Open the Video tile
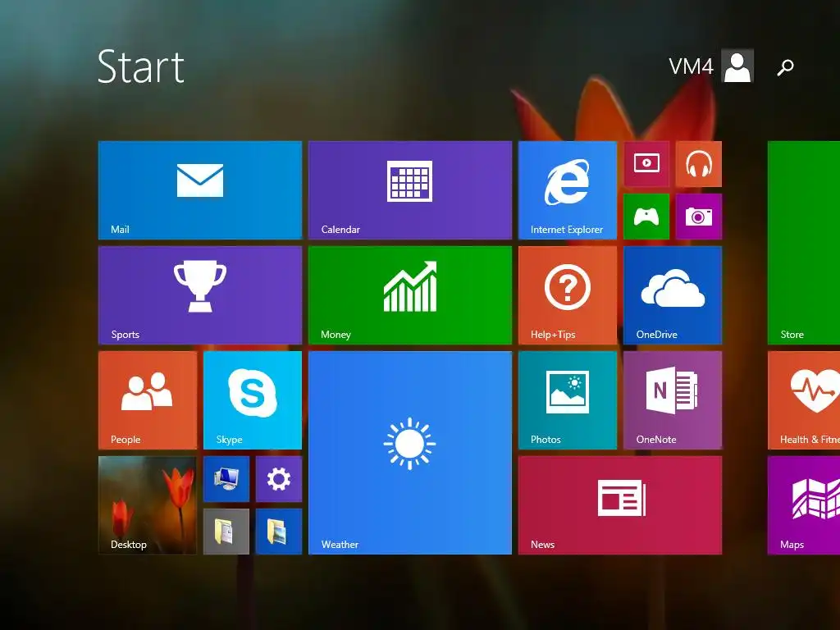 pos(646,164)
